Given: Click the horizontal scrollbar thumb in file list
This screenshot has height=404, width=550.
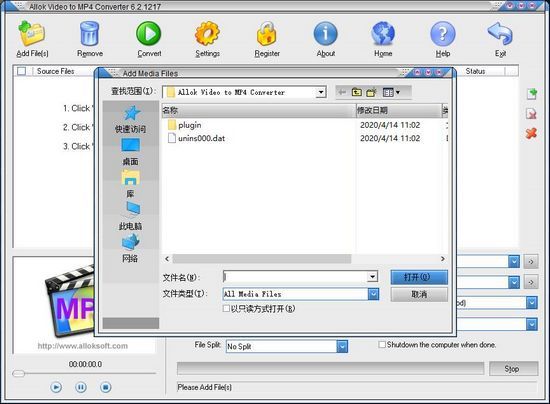Looking at the screenshot, I should (262, 259).
